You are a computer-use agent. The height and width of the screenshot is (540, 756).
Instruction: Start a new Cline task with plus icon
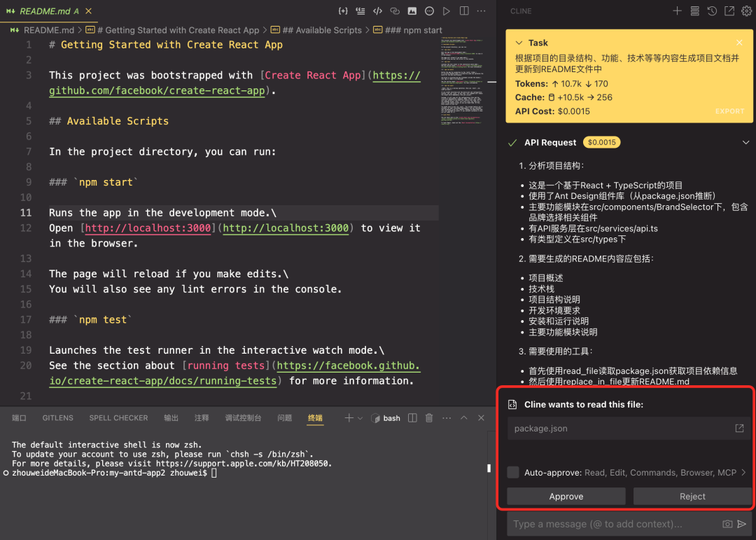[677, 11]
